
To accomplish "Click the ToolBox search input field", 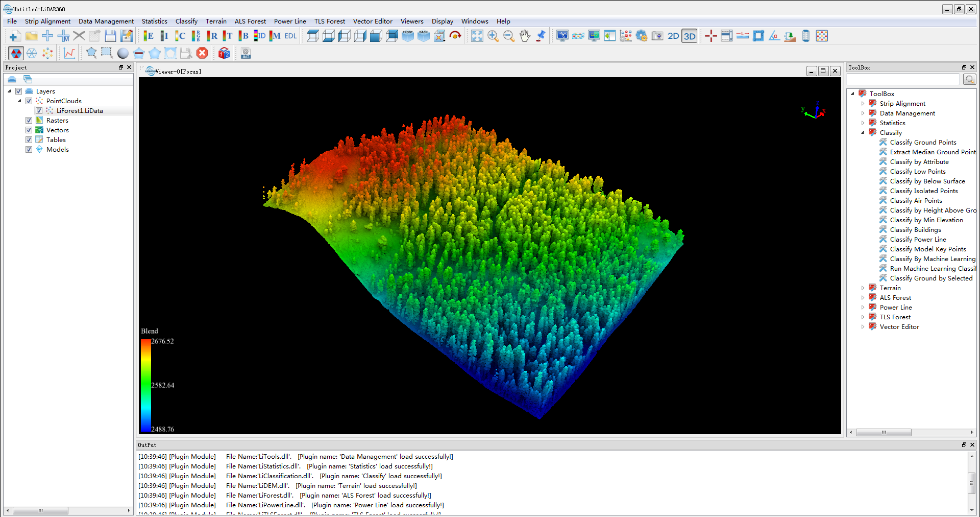I will click(903, 79).
